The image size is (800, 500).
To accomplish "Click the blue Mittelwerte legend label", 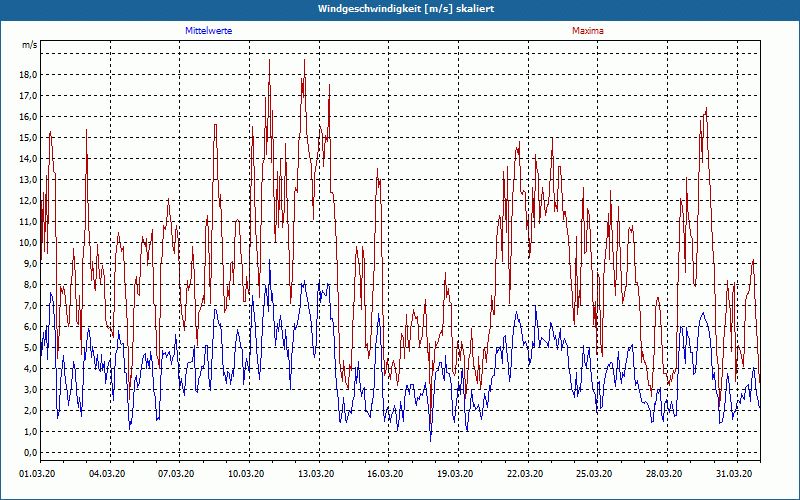I will (x=208, y=31).
